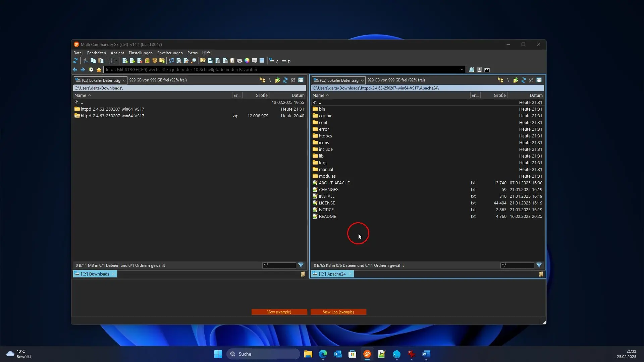The image size is (644, 362).
Task: Open the Extras menu
Action: [193, 53]
